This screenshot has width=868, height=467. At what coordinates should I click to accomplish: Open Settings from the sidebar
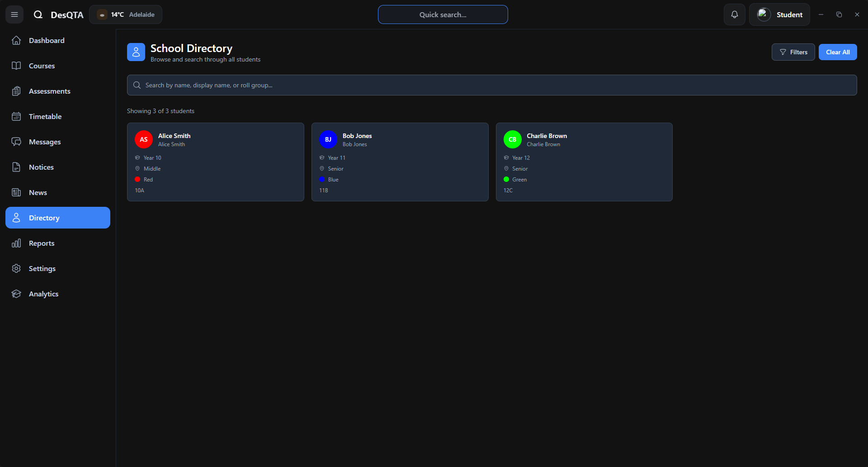pos(42,268)
